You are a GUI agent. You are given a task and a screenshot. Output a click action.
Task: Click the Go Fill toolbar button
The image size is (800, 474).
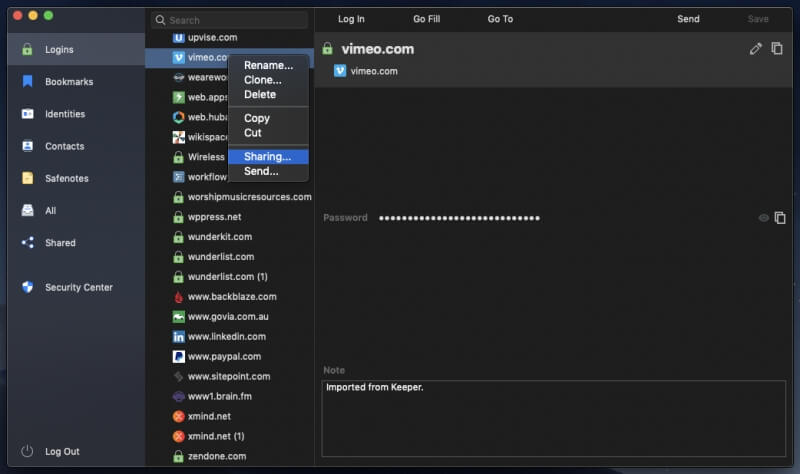pyautogui.click(x=427, y=19)
